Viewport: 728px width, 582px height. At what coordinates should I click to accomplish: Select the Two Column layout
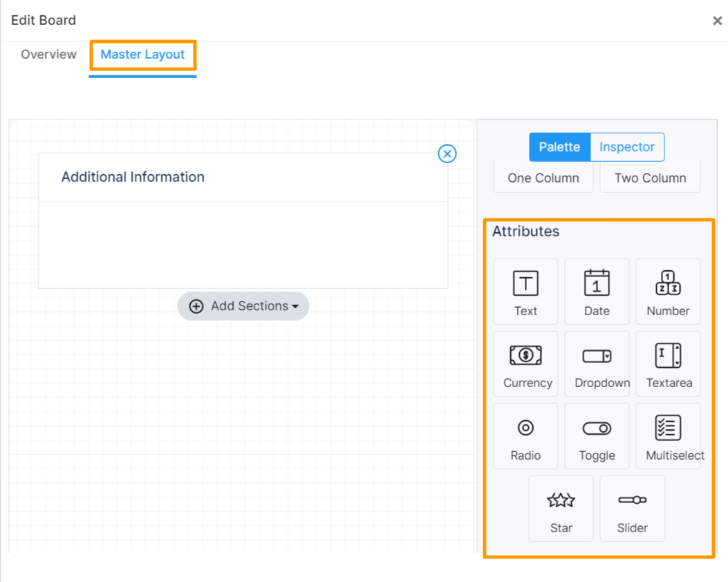[649, 178]
